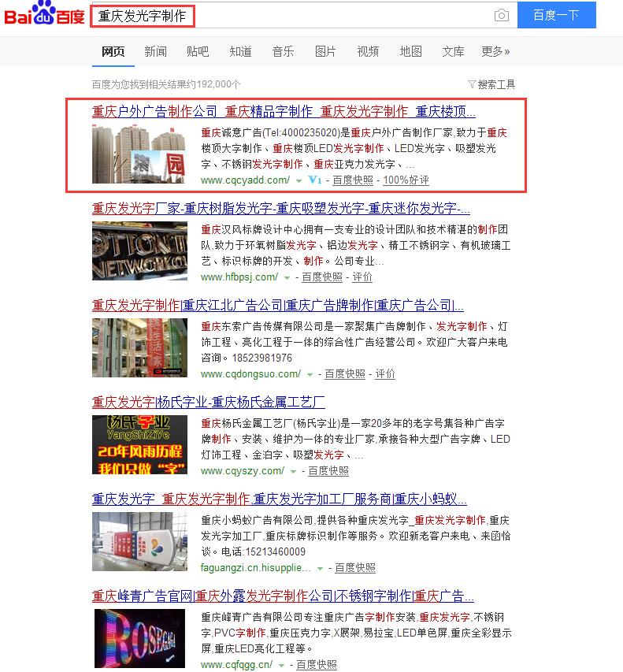Click the high-rise buildings thumbnail

point(139,154)
